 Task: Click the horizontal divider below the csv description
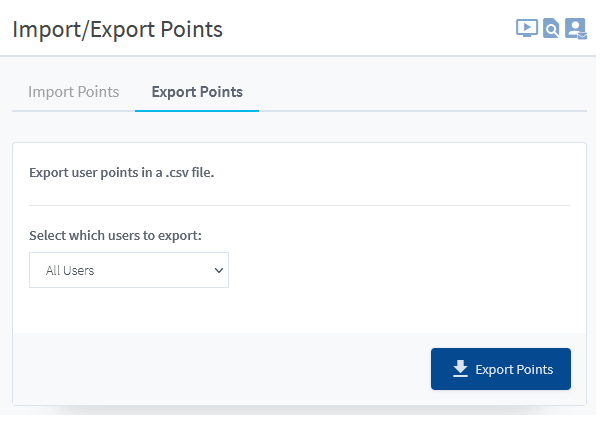300,205
